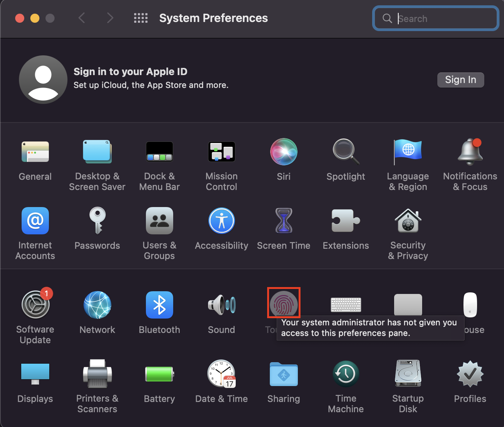
Task: Click the search magnifying glass icon
Action: 387,18
